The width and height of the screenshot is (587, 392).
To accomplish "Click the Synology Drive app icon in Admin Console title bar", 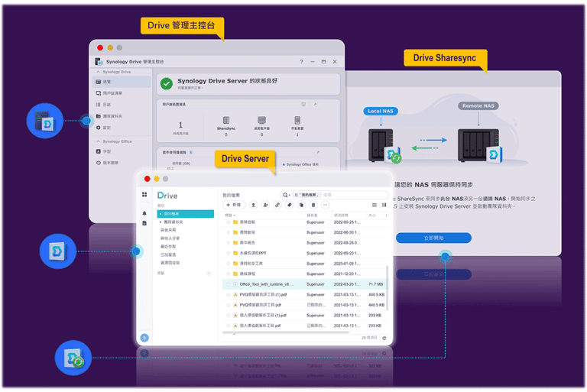I will coord(99,61).
